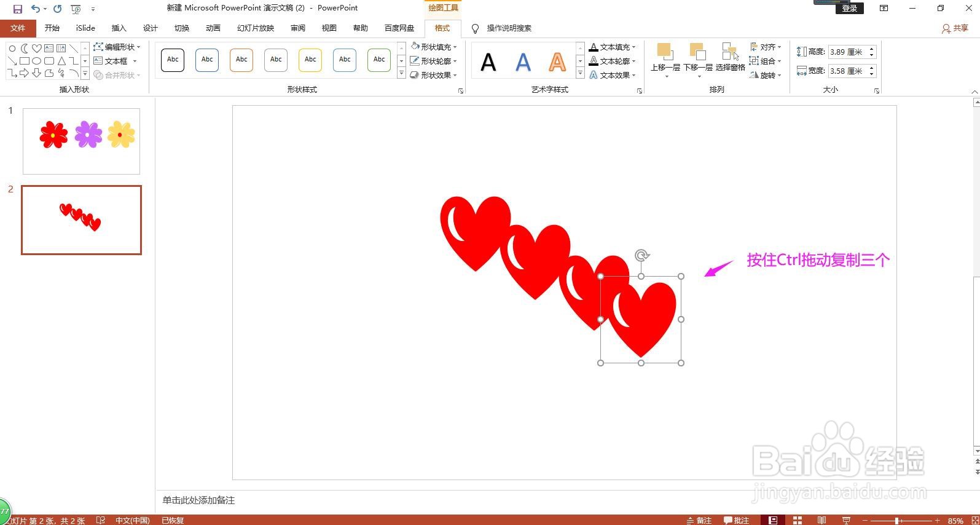Expand the insert shapes gallery
The image size is (980, 525).
pos(85,74)
